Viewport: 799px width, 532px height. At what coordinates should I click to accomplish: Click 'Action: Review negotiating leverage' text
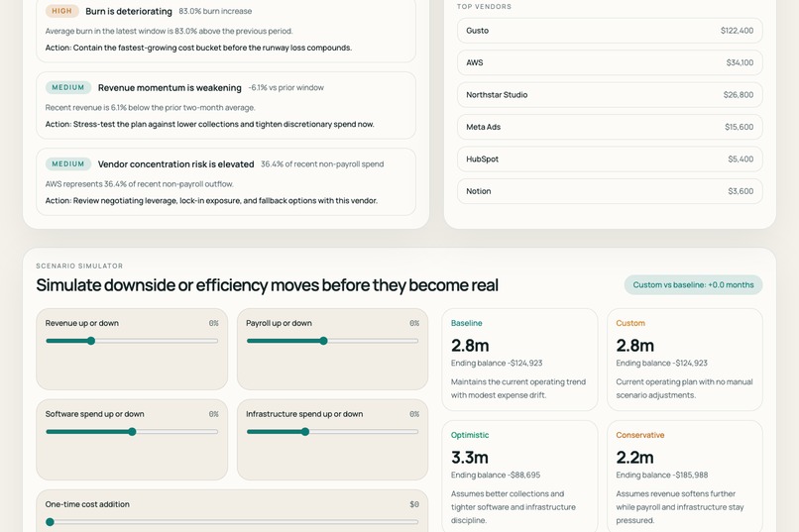point(211,200)
